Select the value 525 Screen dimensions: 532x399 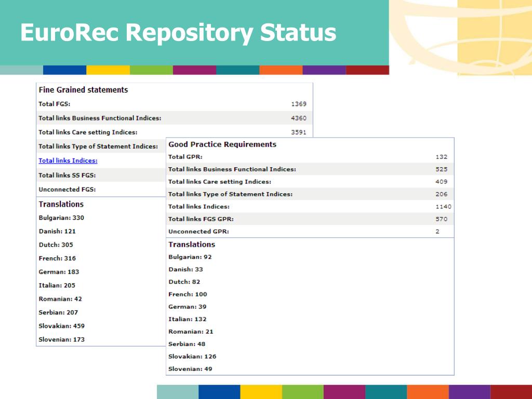[x=442, y=169]
